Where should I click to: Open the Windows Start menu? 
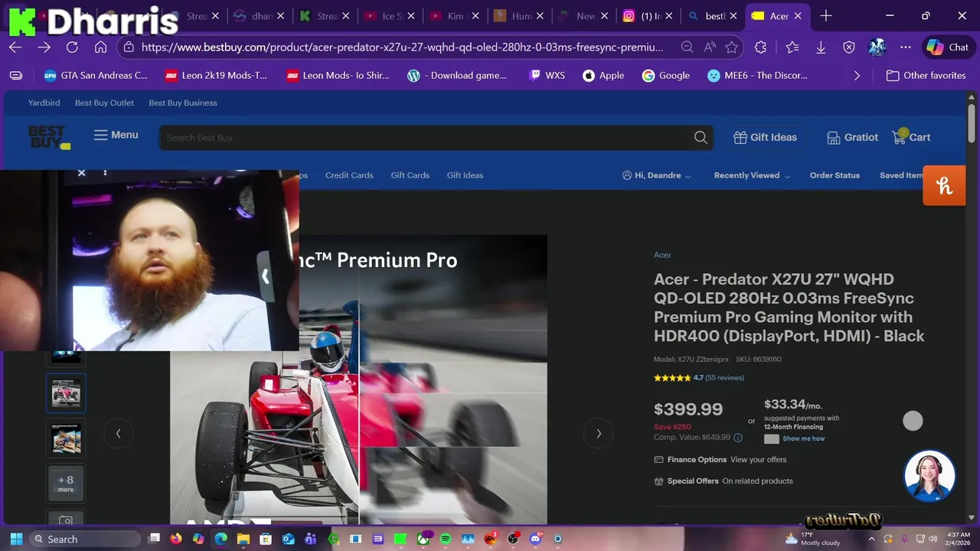16,539
